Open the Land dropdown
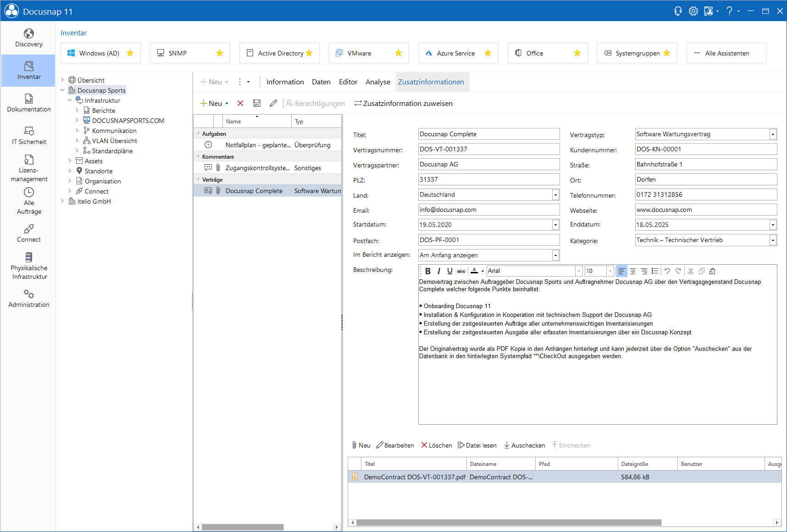The image size is (787, 532). tap(555, 195)
